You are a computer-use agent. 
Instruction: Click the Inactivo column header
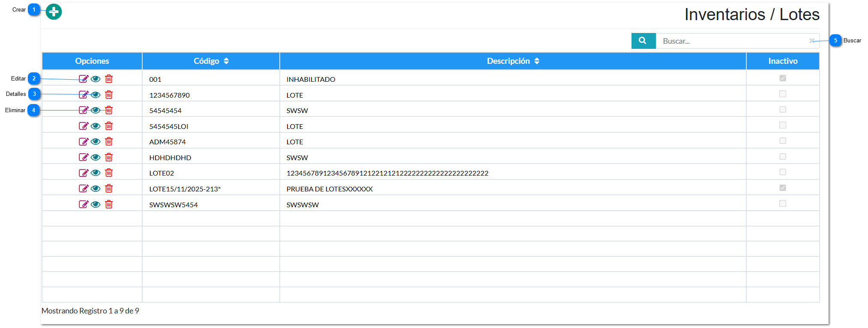[782, 61]
